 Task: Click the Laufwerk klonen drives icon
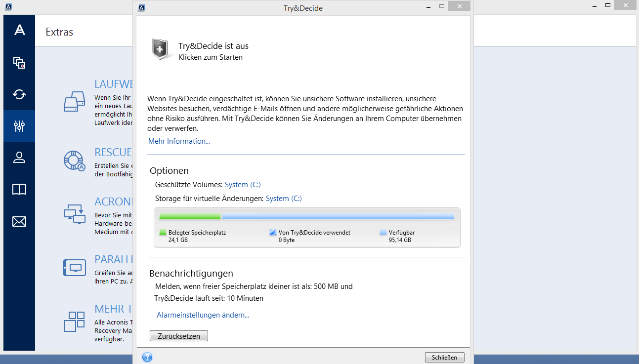click(75, 101)
